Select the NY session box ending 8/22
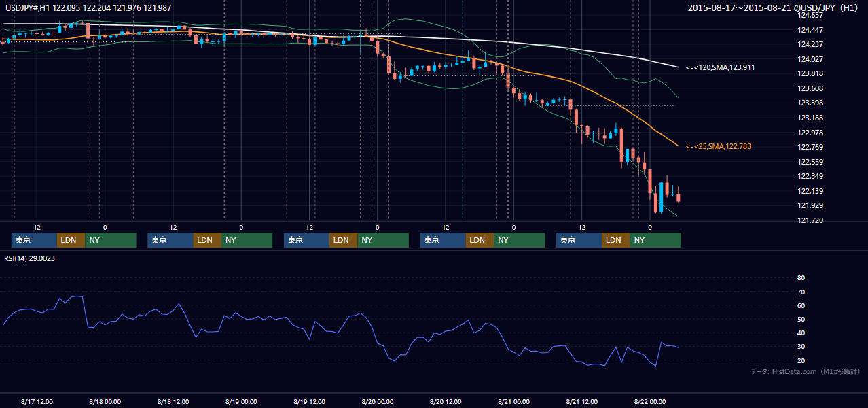The image size is (868, 408). [655, 240]
